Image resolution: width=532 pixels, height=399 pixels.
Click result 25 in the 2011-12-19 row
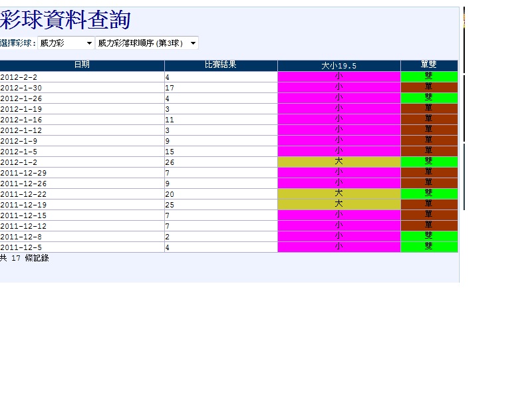(221, 205)
